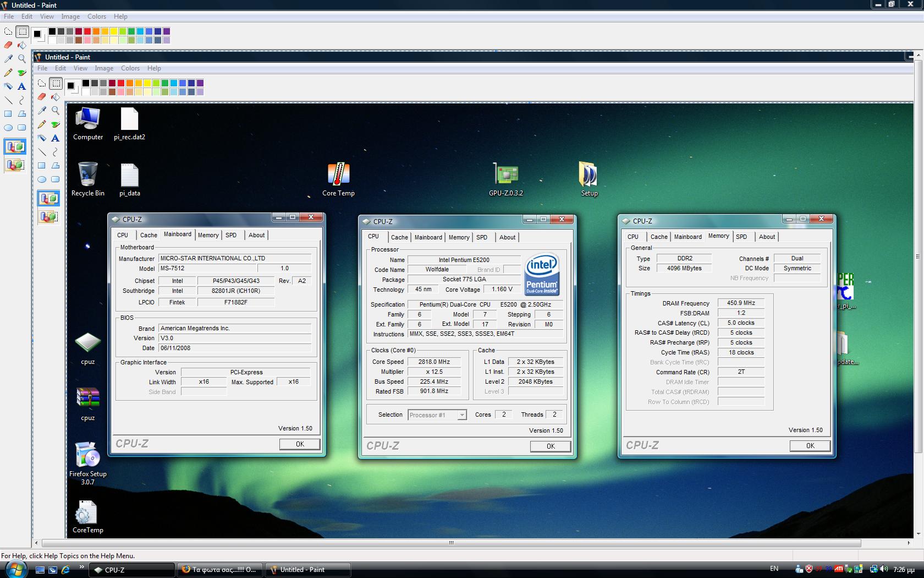This screenshot has height=578, width=924.
Task: Open the outer Paint File menu
Action: click(9, 17)
